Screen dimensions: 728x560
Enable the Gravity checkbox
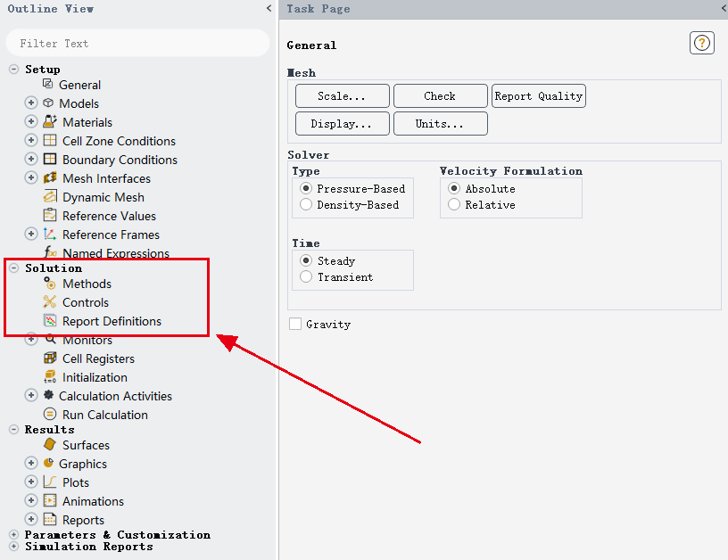295,325
